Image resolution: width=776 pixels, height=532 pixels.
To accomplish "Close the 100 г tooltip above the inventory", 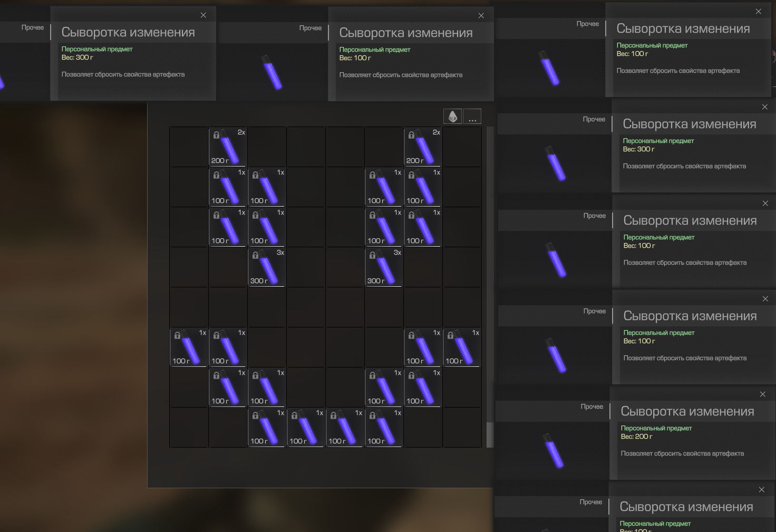I will tap(481, 16).
